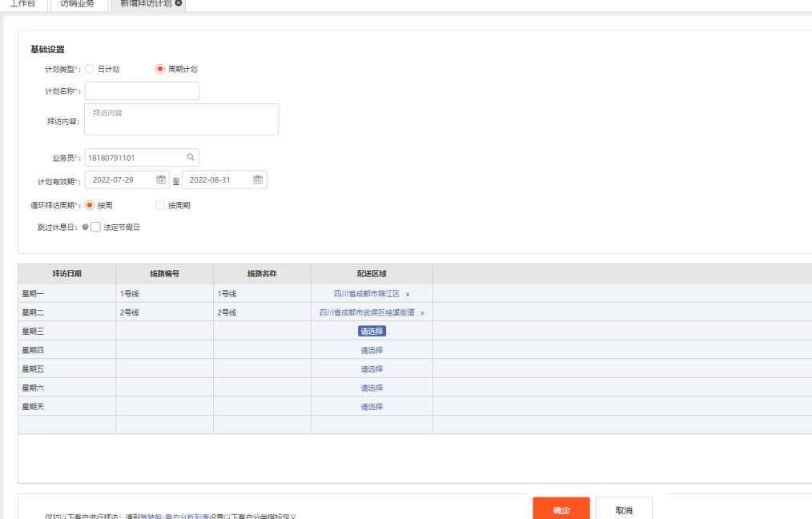
Task: Open 请选择 for 星期三 delivery area
Action: click(x=372, y=331)
